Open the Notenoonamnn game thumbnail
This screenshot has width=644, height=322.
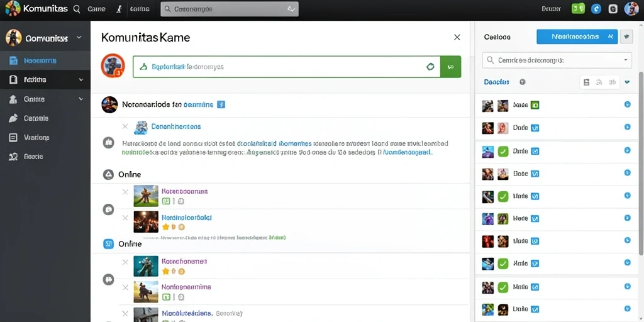tap(146, 196)
